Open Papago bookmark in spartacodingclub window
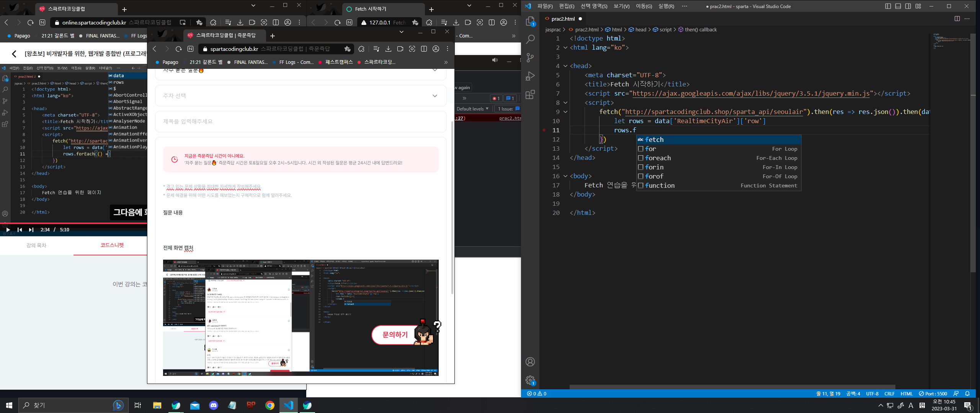980x413 pixels. [x=167, y=62]
